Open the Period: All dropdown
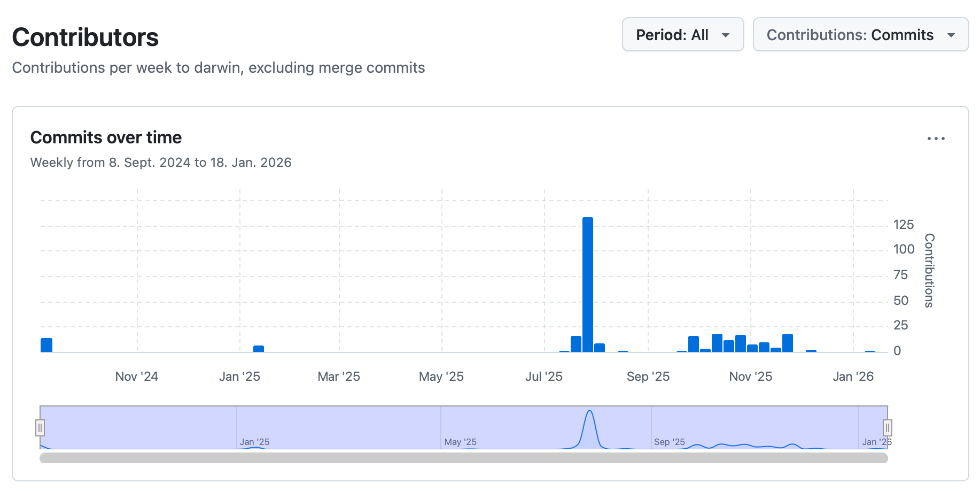Viewport: 980px width, 491px height. click(682, 35)
